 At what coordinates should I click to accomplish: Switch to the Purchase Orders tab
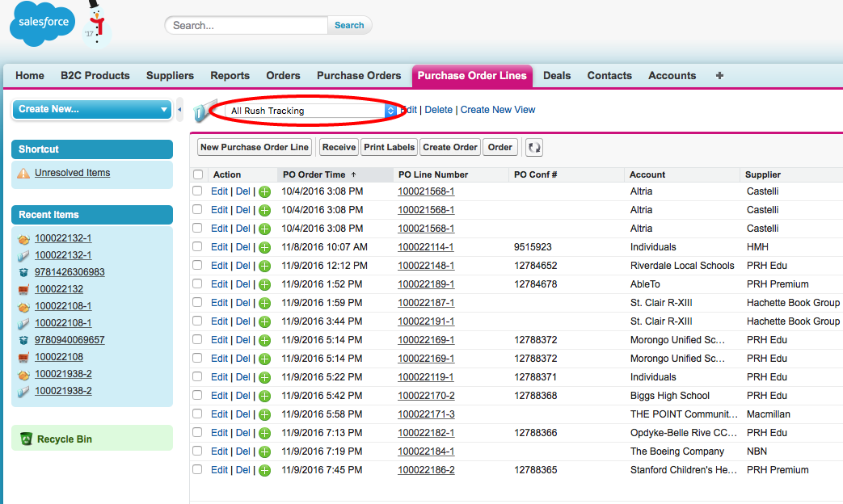point(359,76)
